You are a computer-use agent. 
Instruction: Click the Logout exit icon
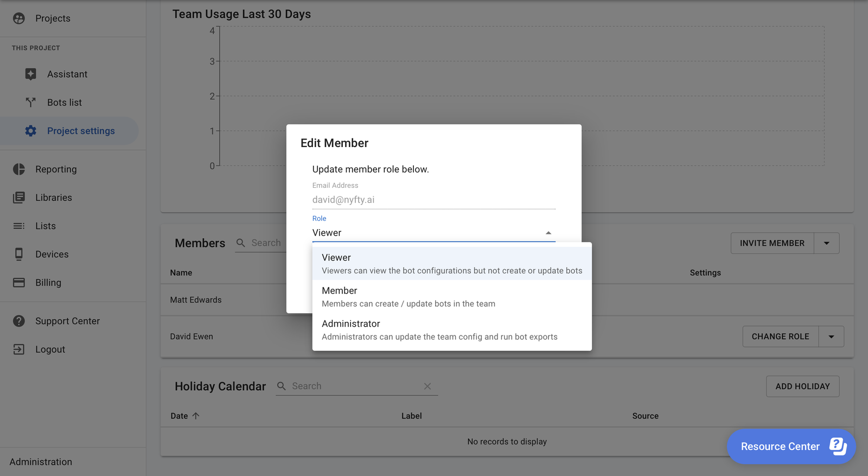(19, 350)
